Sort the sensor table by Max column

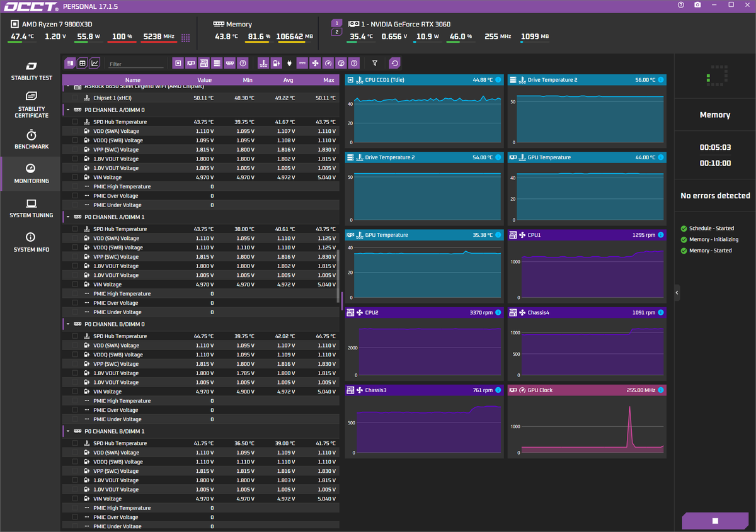[328, 80]
